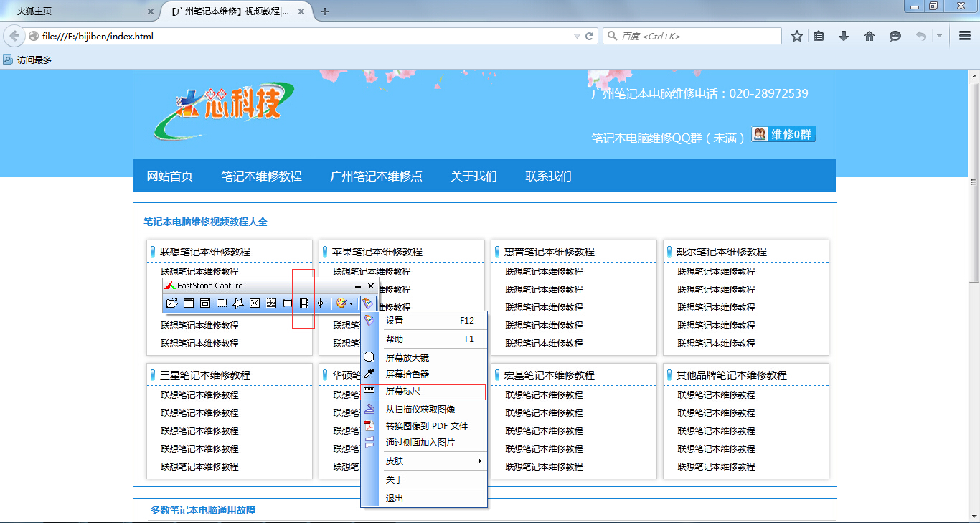This screenshot has height=523, width=980.
Task: Click the Firefox home icon
Action: (870, 36)
